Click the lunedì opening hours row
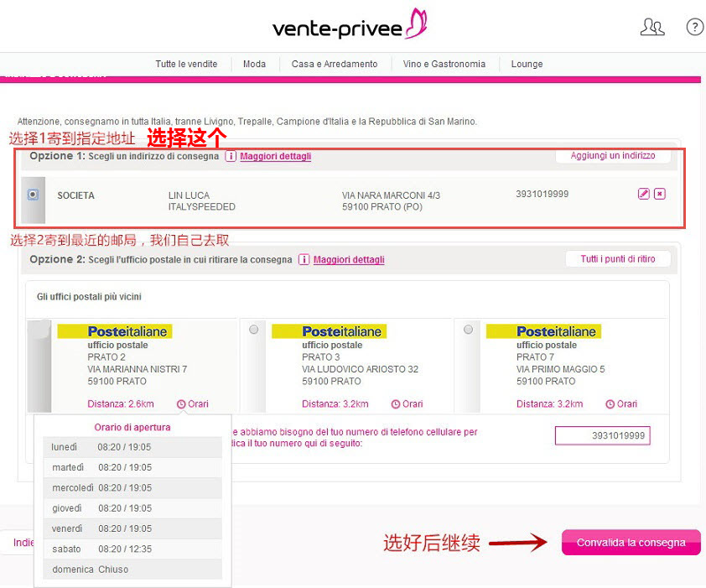 pos(132,447)
